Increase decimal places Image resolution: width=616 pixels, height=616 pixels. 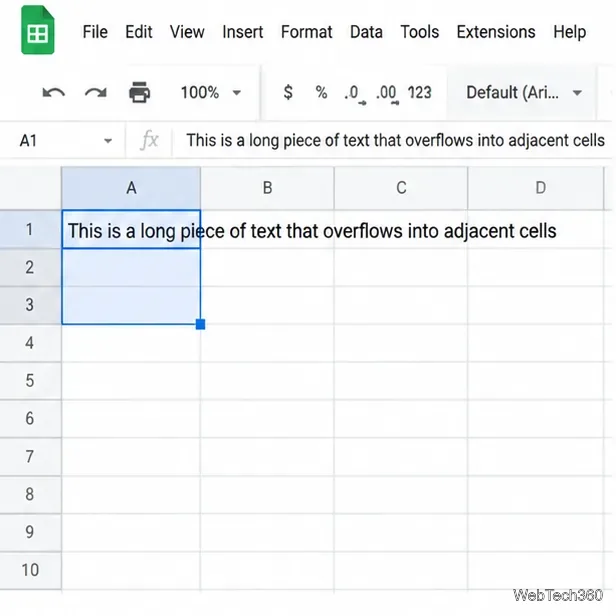pyautogui.click(x=387, y=94)
